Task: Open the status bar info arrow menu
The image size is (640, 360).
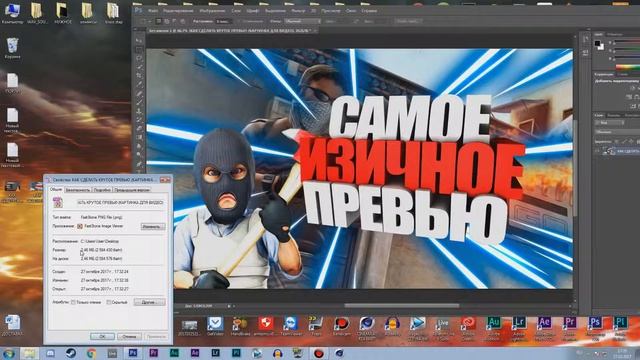Action: [229, 306]
